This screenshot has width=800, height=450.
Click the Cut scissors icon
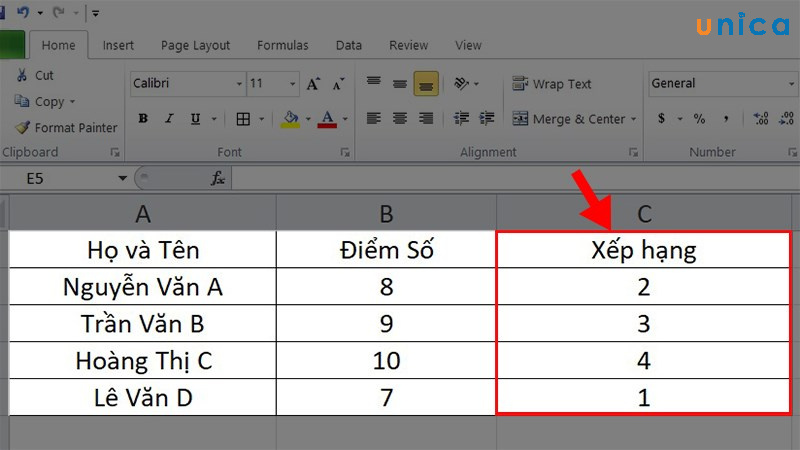(22, 75)
